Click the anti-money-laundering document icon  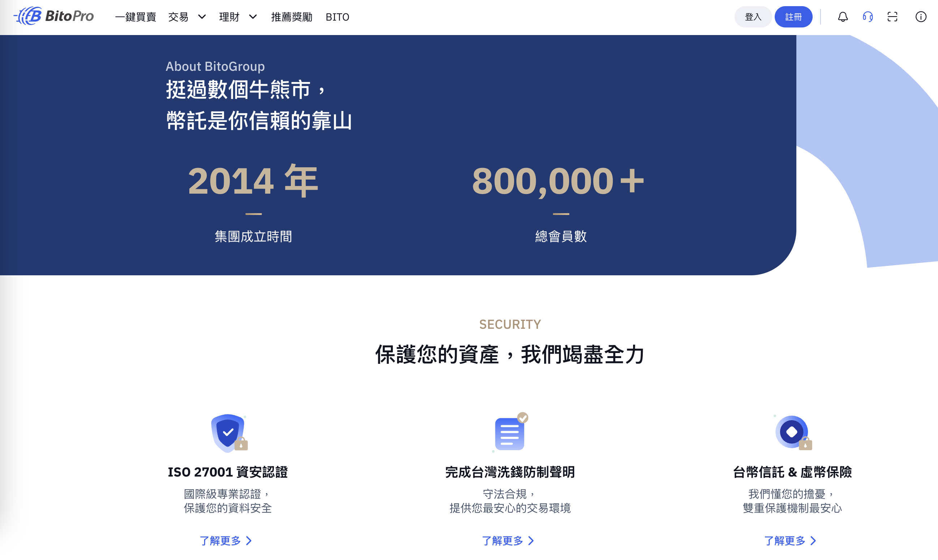click(x=510, y=432)
